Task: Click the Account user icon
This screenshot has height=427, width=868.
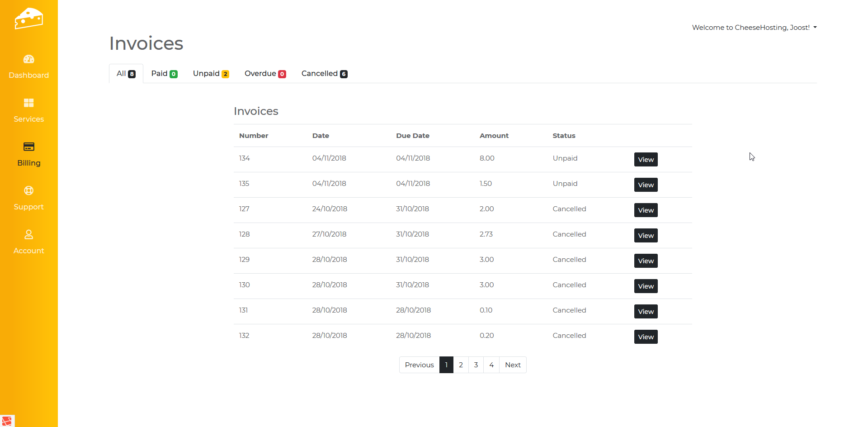Action: click(x=28, y=235)
